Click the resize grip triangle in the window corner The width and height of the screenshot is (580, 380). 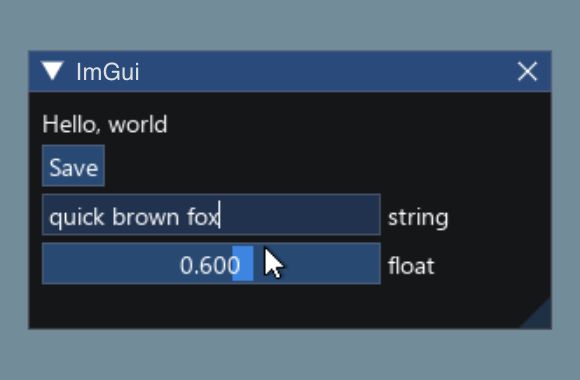tap(540, 317)
